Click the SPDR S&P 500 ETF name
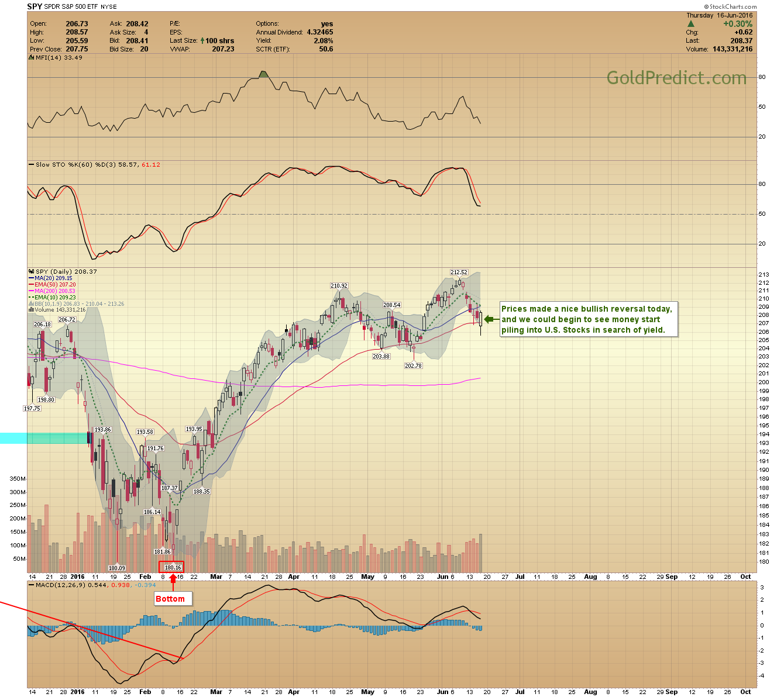Viewport: 784px width, 697px height. (x=73, y=7)
